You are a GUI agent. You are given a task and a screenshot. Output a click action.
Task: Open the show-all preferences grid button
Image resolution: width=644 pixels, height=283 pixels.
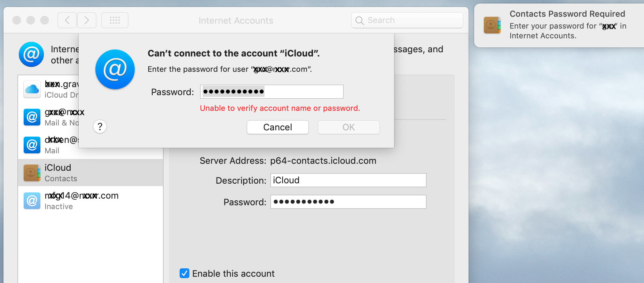pos(115,20)
